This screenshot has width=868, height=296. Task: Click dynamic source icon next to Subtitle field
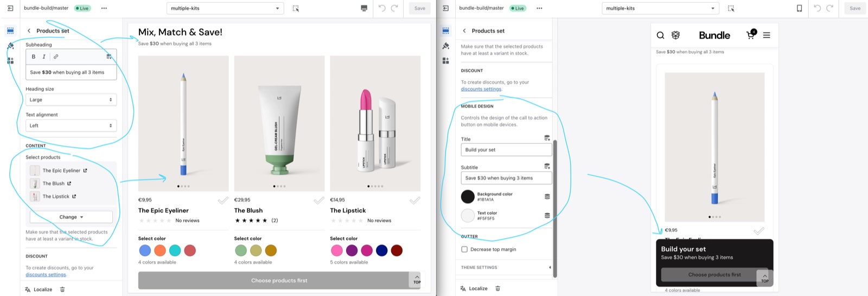[x=547, y=167]
